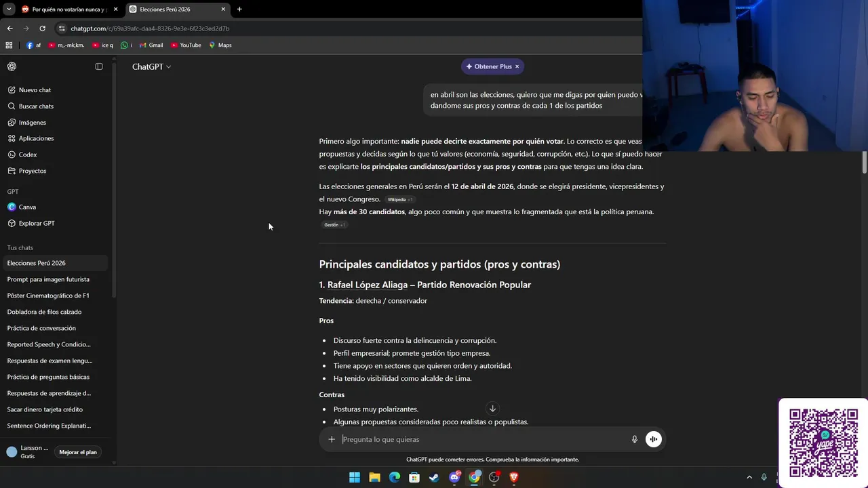The height and width of the screenshot is (488, 868).
Task: Launch Brave from the taskbar
Action: [514, 477]
